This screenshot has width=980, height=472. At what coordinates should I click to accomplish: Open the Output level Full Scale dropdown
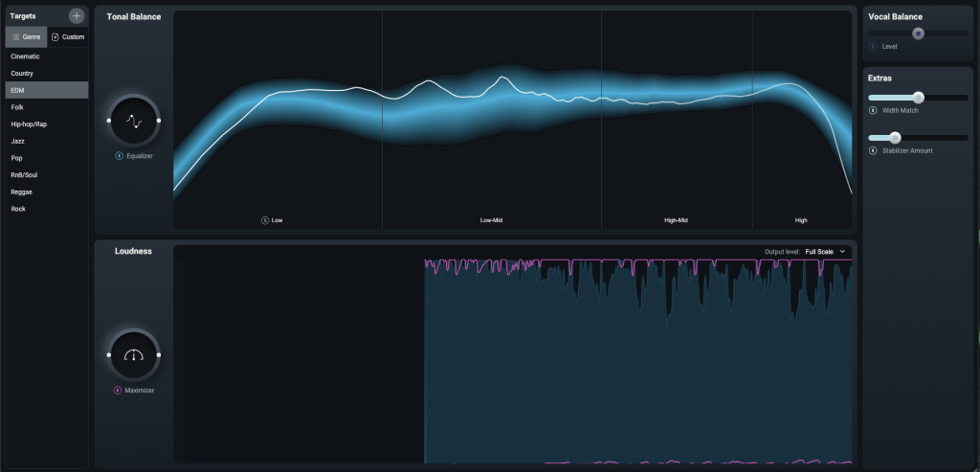click(826, 252)
